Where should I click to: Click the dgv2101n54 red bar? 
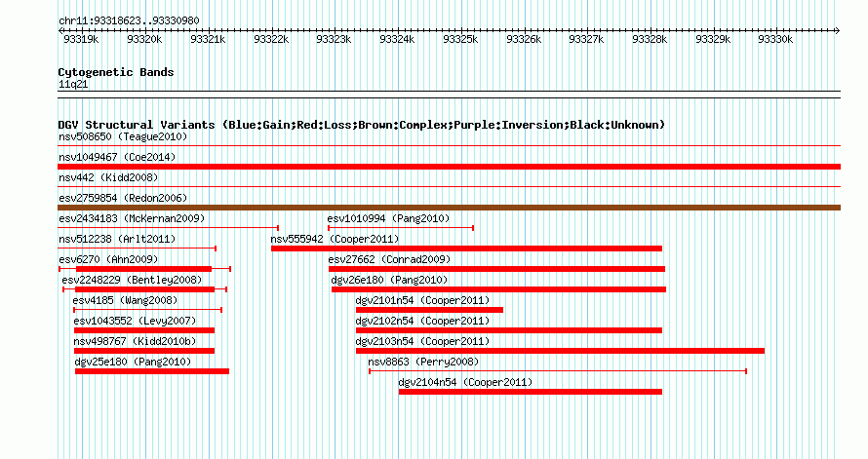pos(429,310)
